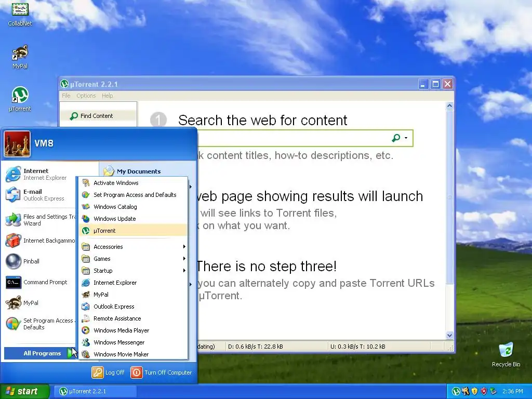Click the µTorrent system tray icon
The image size is (532, 399).
click(456, 391)
